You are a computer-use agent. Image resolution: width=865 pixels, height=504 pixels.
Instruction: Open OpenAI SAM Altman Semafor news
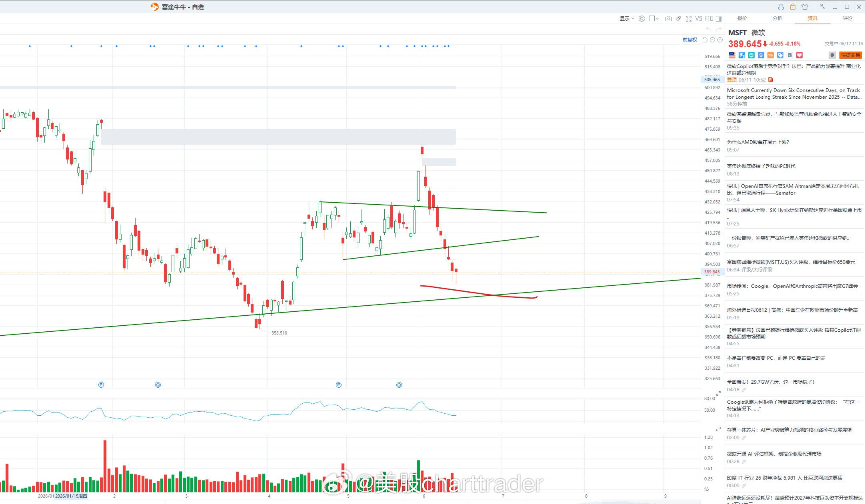pyautogui.click(x=793, y=189)
